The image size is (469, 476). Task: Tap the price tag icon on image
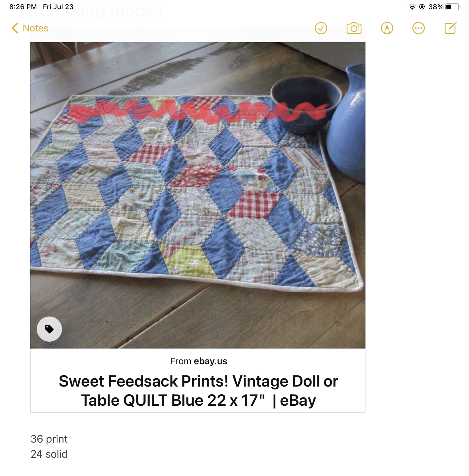pos(49,329)
